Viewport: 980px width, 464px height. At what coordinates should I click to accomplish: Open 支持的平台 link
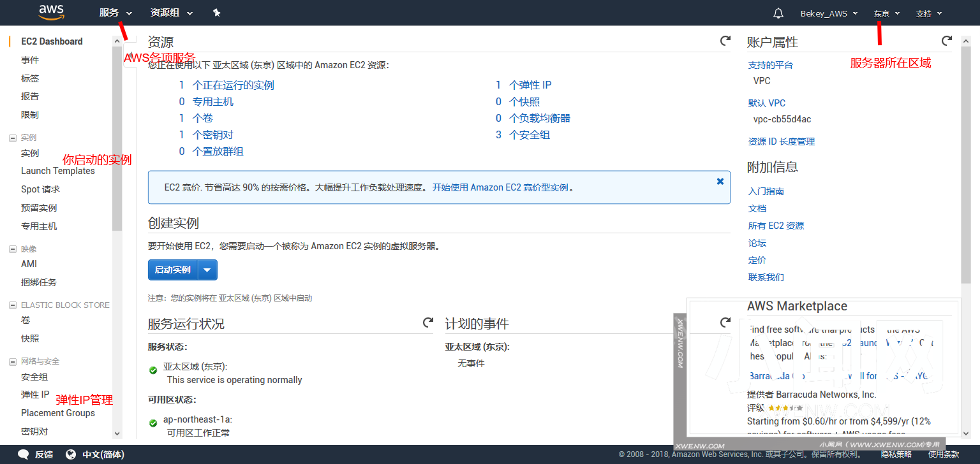[x=771, y=65]
